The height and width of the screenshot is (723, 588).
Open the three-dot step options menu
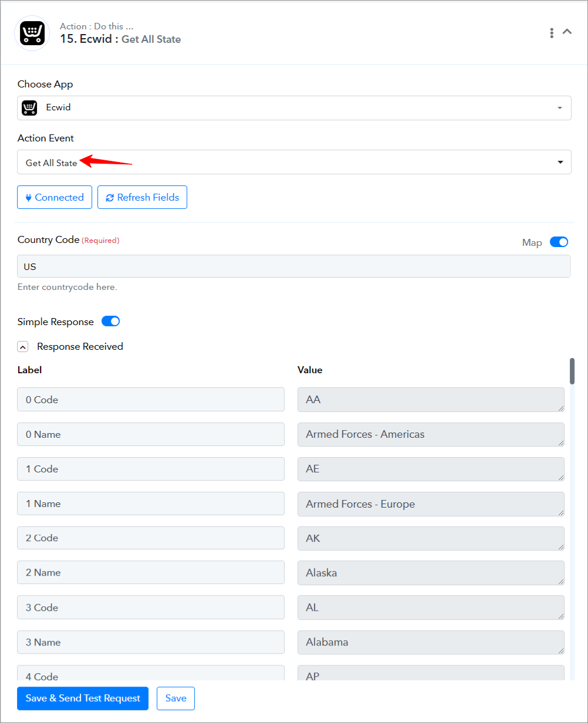tap(552, 33)
